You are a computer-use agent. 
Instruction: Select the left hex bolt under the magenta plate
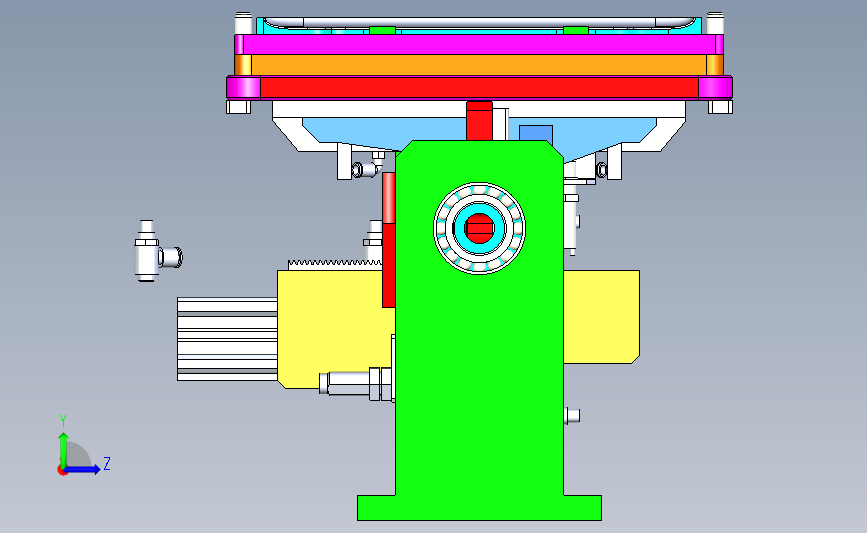[238, 106]
